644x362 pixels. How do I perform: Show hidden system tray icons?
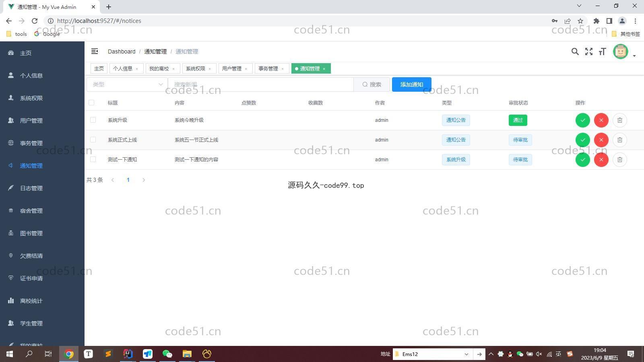491,354
